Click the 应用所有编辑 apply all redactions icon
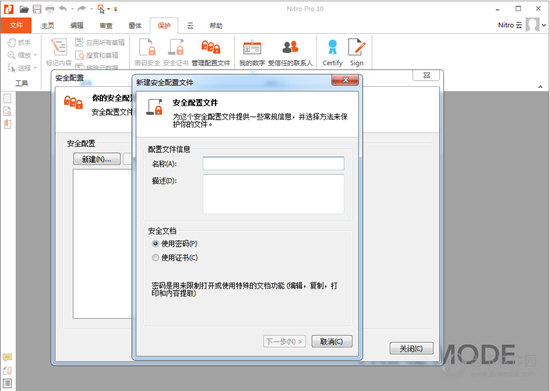The image size is (550, 391). [80, 42]
